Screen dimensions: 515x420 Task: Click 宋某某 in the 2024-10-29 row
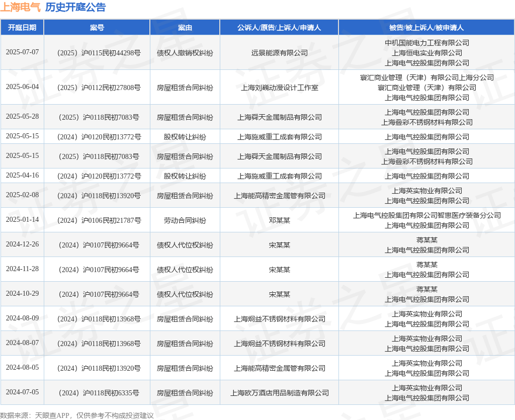[x=280, y=294]
